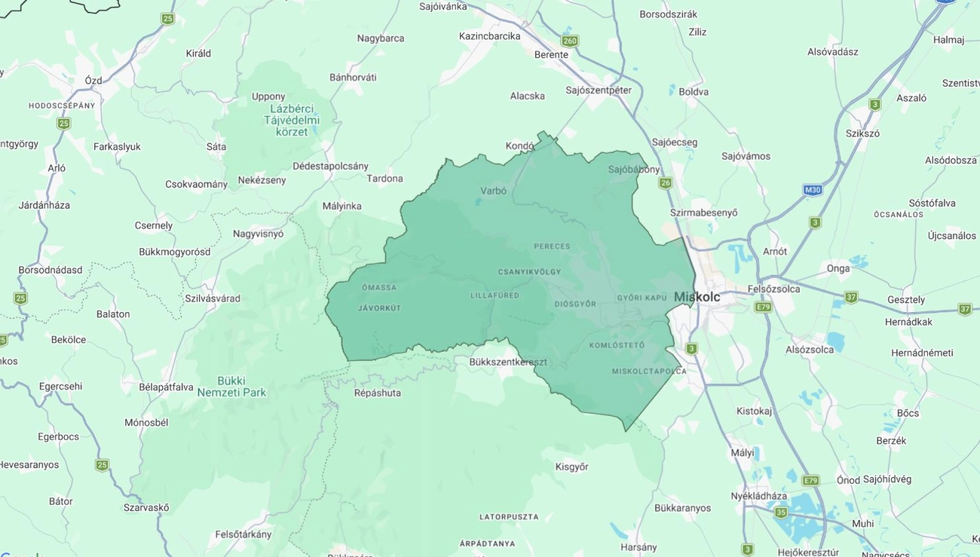980x557 pixels.
Task: Select the route 3 shield near Szikszó
Action: pos(874,105)
